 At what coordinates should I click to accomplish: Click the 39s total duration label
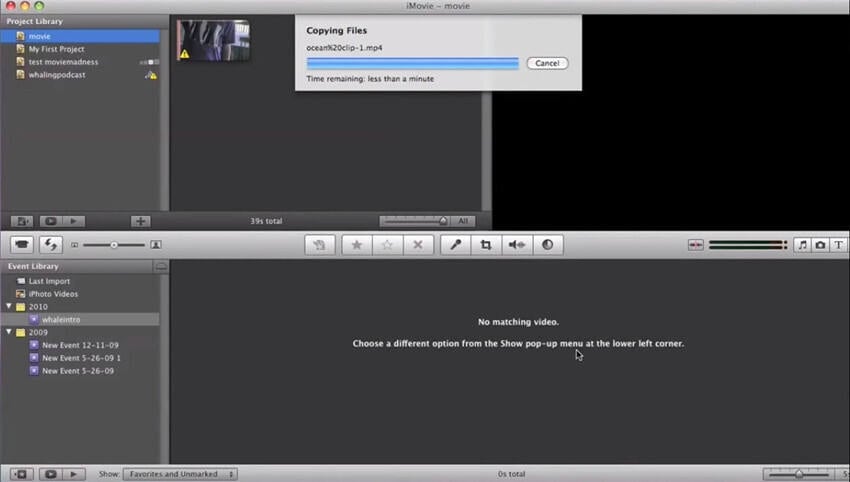point(266,221)
